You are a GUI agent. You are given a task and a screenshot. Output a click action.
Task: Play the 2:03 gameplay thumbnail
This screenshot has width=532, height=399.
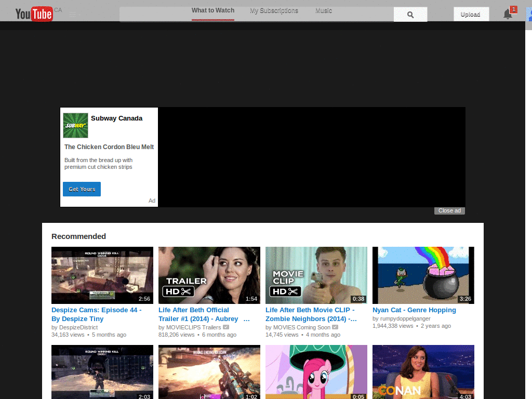102,372
